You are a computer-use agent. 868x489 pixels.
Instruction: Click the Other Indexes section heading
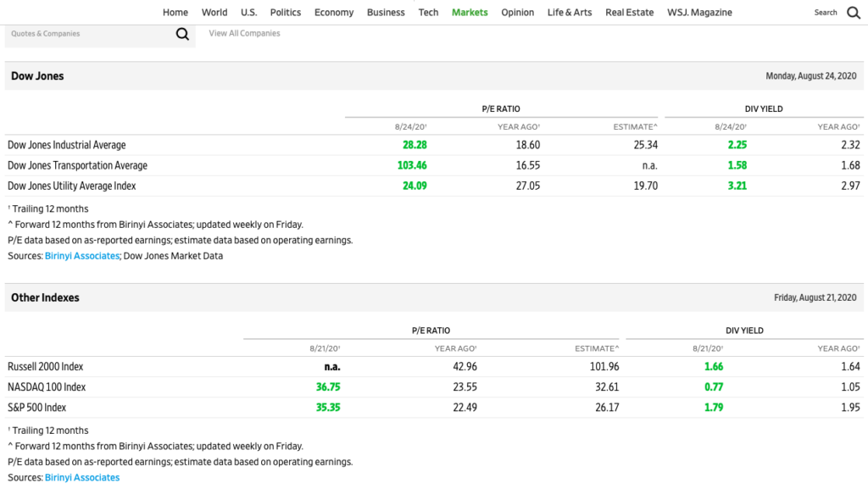click(45, 297)
